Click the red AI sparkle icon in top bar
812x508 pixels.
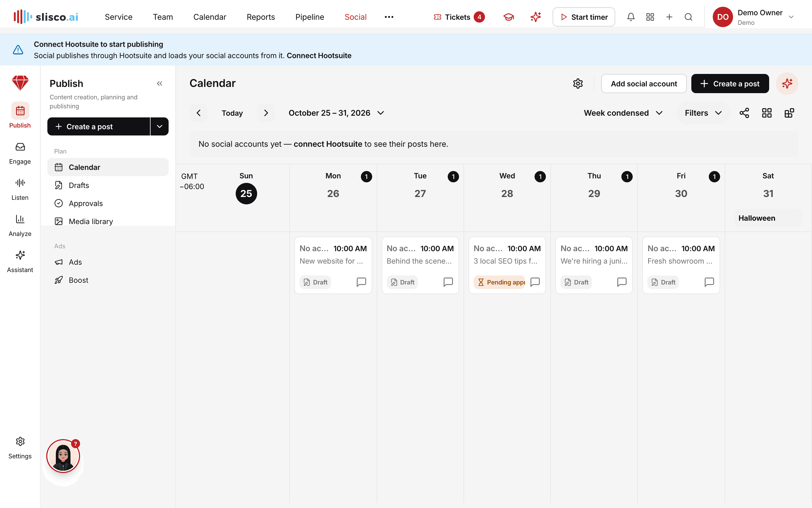(535, 17)
